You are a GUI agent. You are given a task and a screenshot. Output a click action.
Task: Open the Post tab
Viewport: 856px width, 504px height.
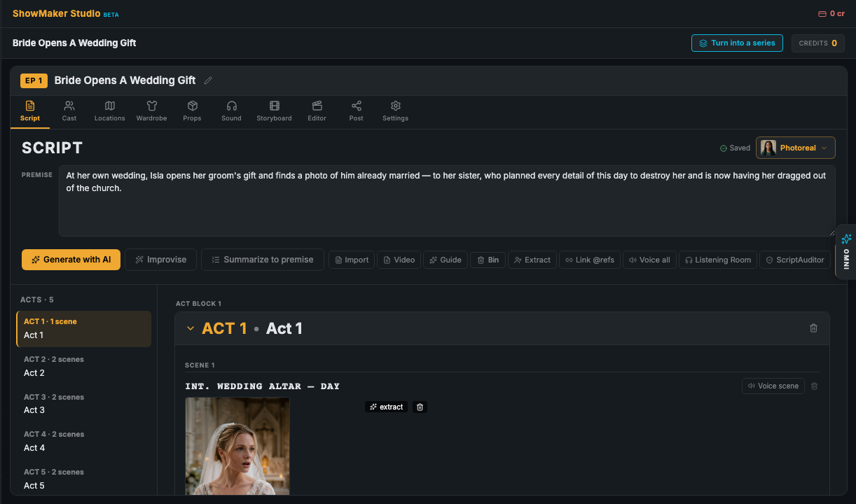tap(357, 111)
